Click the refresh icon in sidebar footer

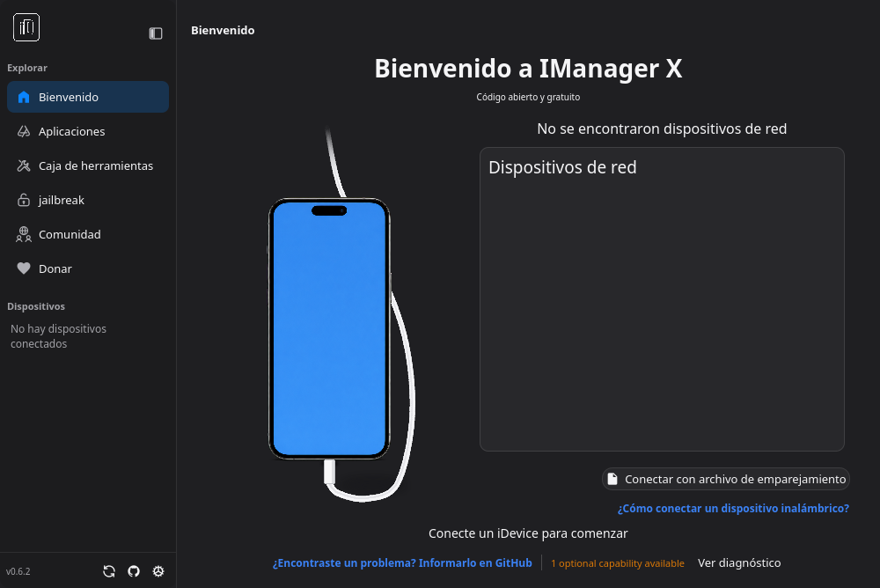point(109,571)
